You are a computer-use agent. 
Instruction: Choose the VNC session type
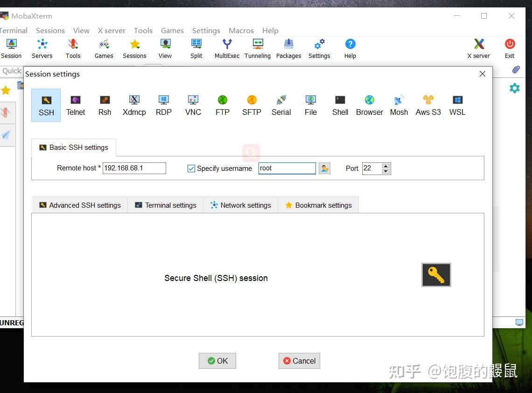tap(193, 105)
